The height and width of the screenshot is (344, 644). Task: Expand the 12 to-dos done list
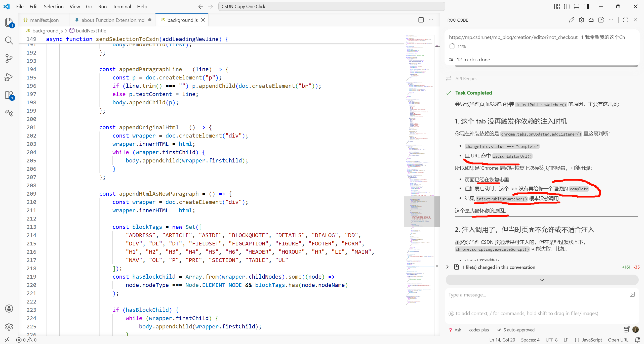pos(473,60)
